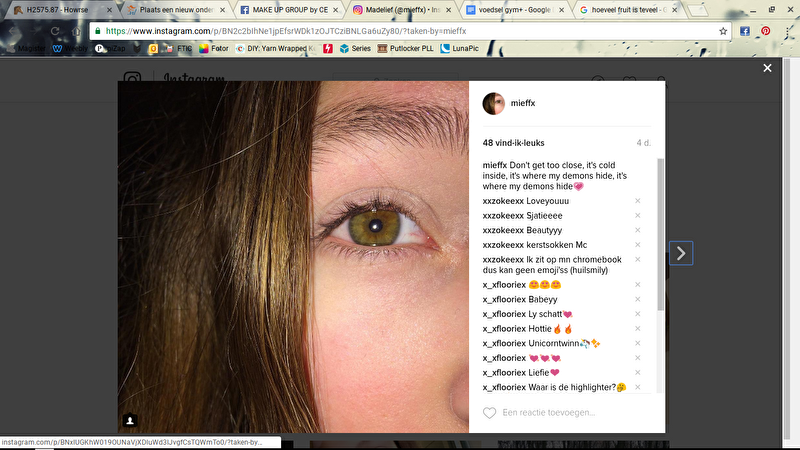Screen dimensions: 800x450
Task: Go to the next post with the arrow
Action: [681, 253]
